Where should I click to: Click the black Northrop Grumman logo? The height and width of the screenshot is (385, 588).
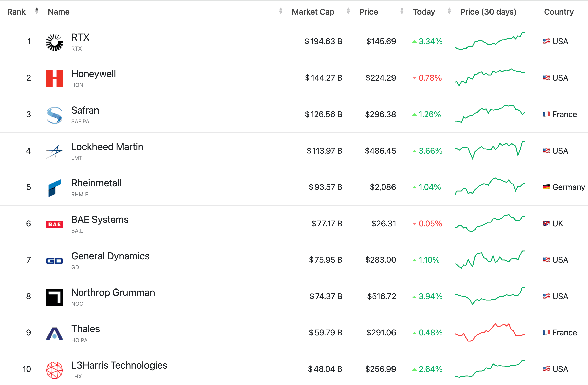pos(54,297)
